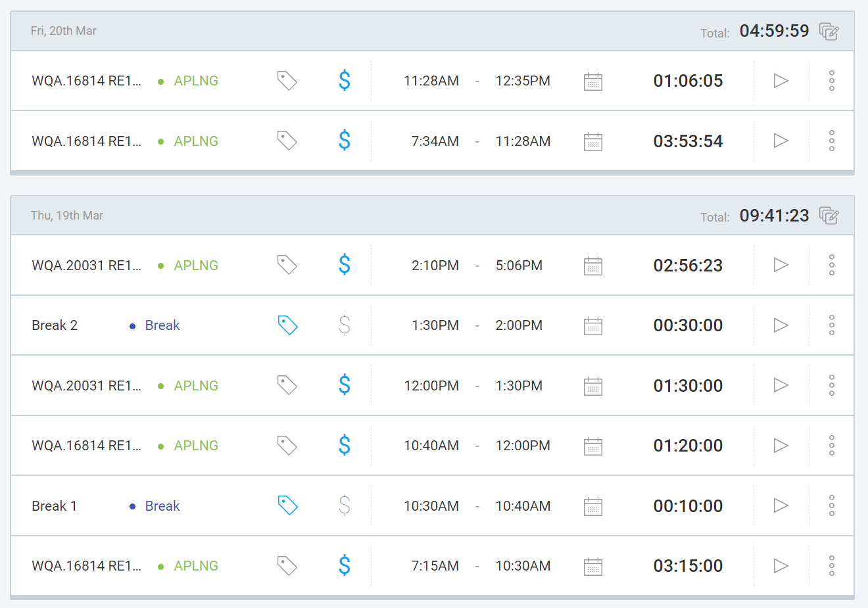Toggle billable on the 01:30:00 entry

coord(345,385)
